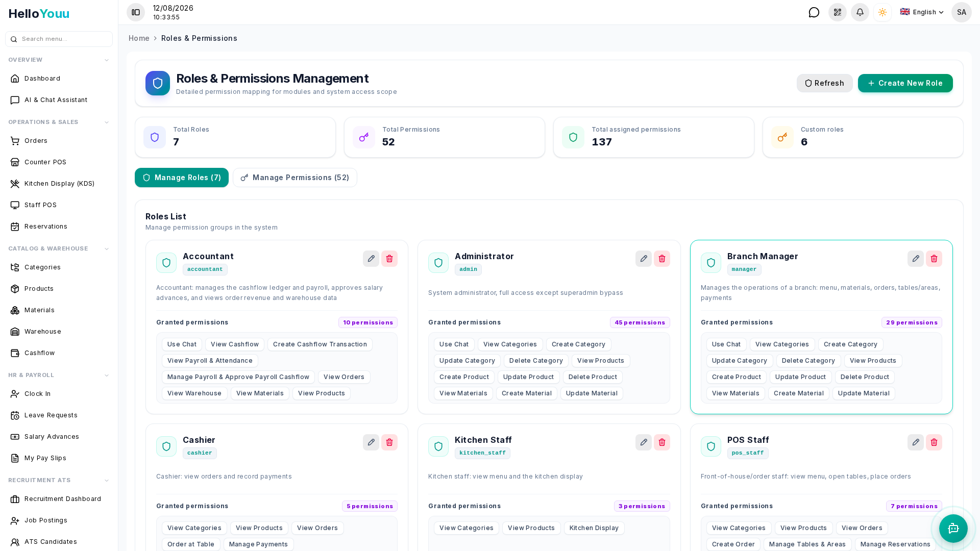Click the Clock In icon
Screen dimensions: 980x551
click(15, 394)
